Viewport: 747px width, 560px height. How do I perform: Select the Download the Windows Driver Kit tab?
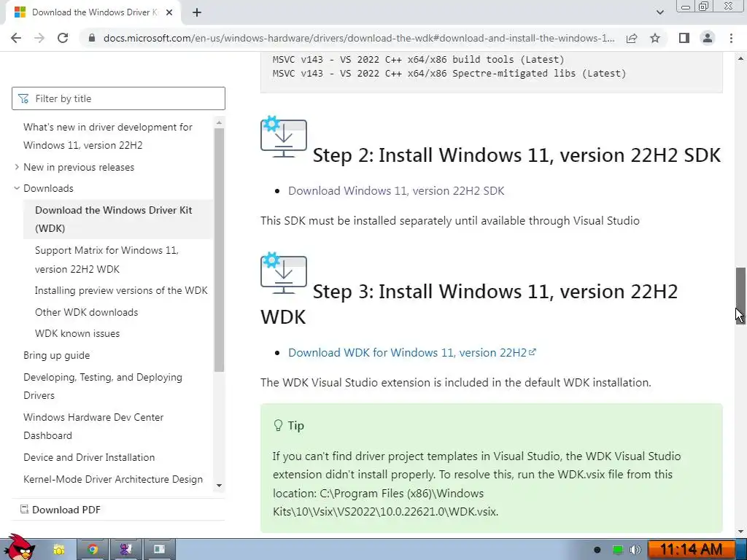point(93,12)
